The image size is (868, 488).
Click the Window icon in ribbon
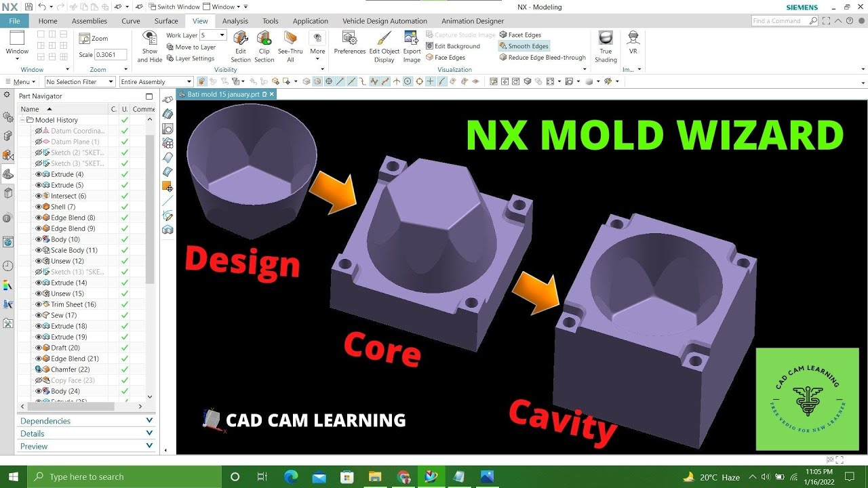point(17,39)
